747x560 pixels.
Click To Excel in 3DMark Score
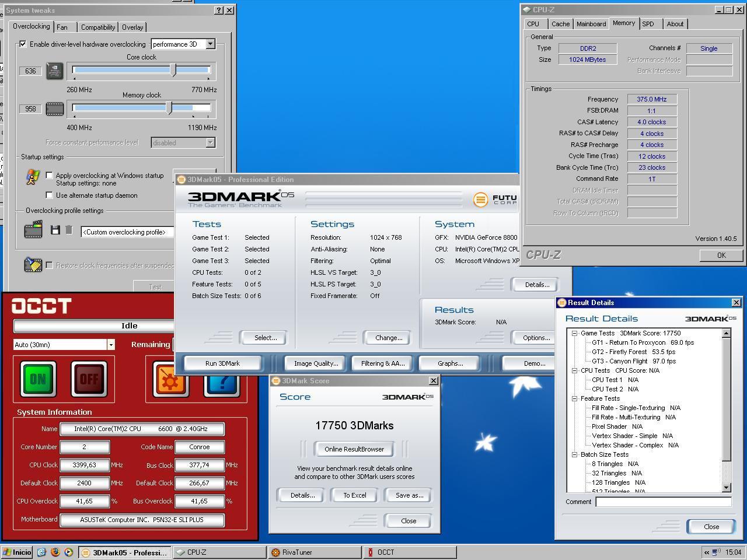point(355,495)
